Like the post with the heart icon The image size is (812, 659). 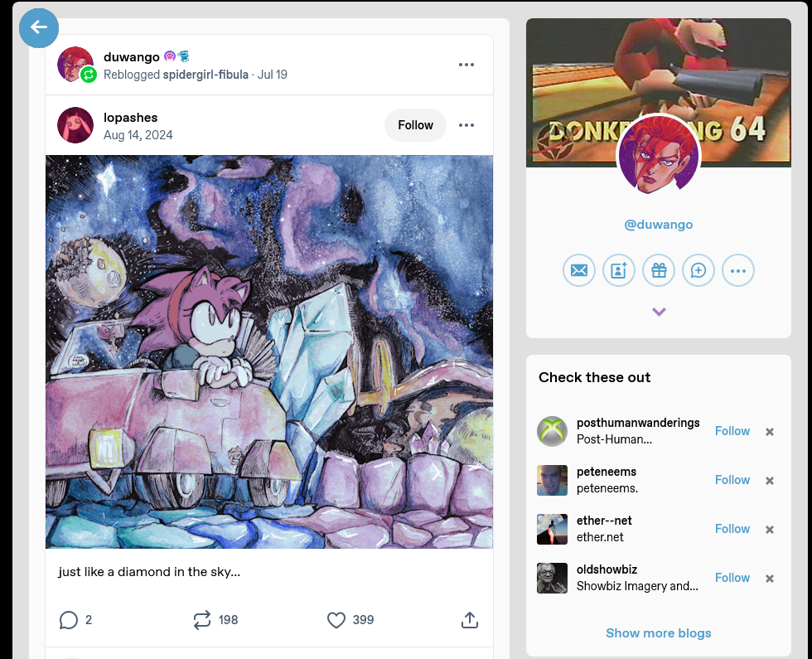(x=336, y=620)
